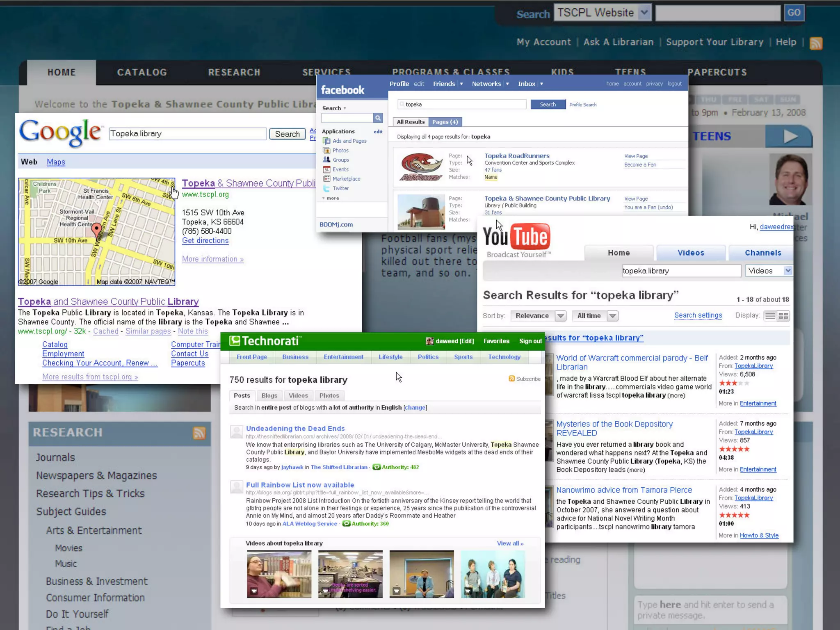Switch YouTube display to grid view

click(783, 316)
